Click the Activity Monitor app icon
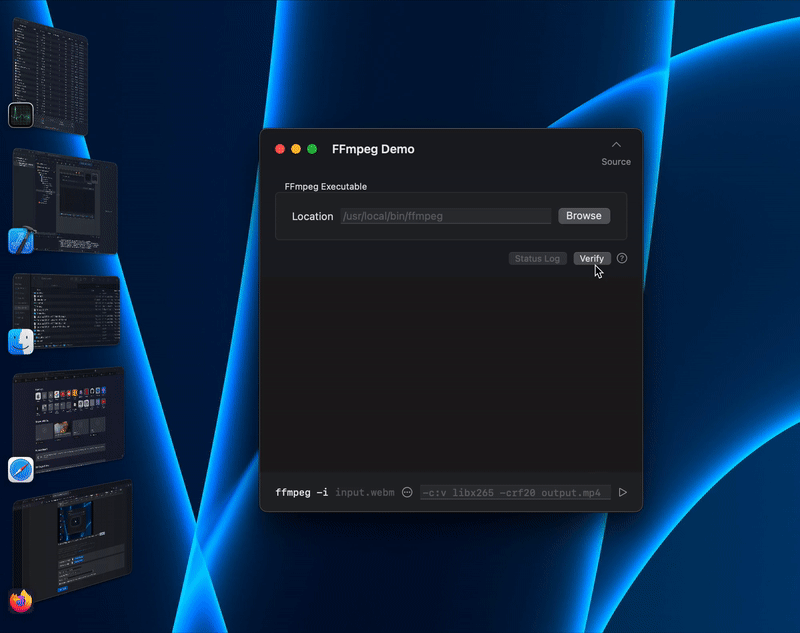Screen dimensions: 800x633 (x=21, y=115)
